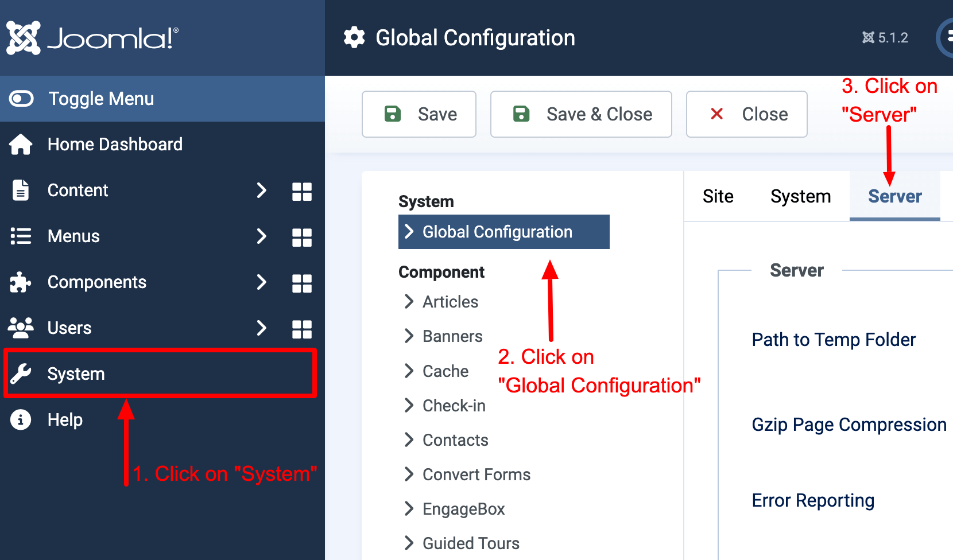Click the floppy icon on Save & Close
The image size is (953, 560).
[x=521, y=114]
